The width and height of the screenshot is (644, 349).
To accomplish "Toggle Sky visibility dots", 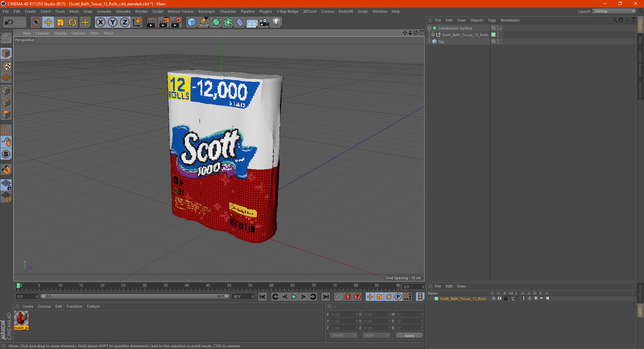I will point(498,42).
